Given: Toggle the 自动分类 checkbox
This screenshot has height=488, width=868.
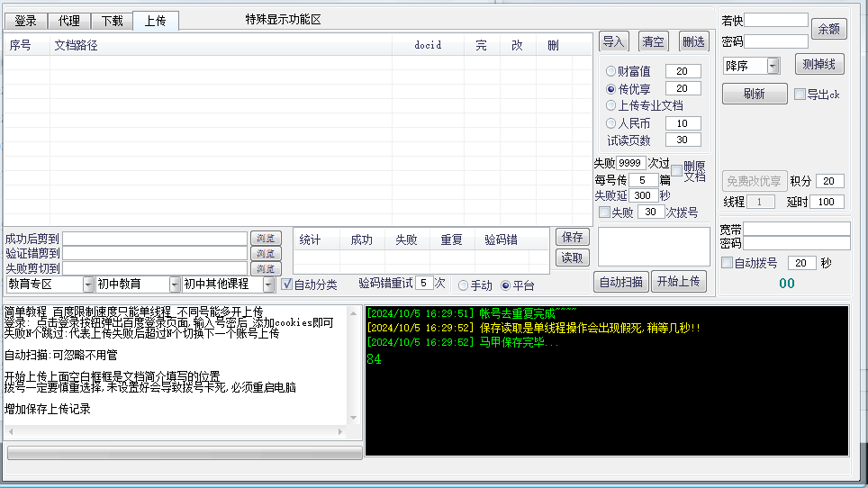Looking at the screenshot, I should (x=287, y=285).
